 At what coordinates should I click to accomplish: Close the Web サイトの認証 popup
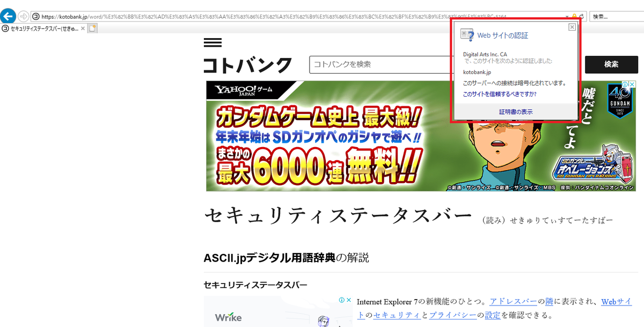tap(572, 27)
